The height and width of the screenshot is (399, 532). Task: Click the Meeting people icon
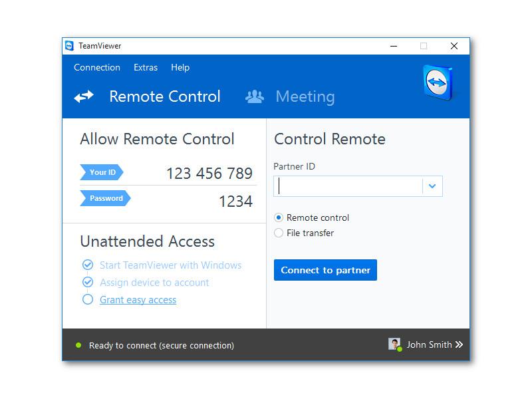coord(255,96)
